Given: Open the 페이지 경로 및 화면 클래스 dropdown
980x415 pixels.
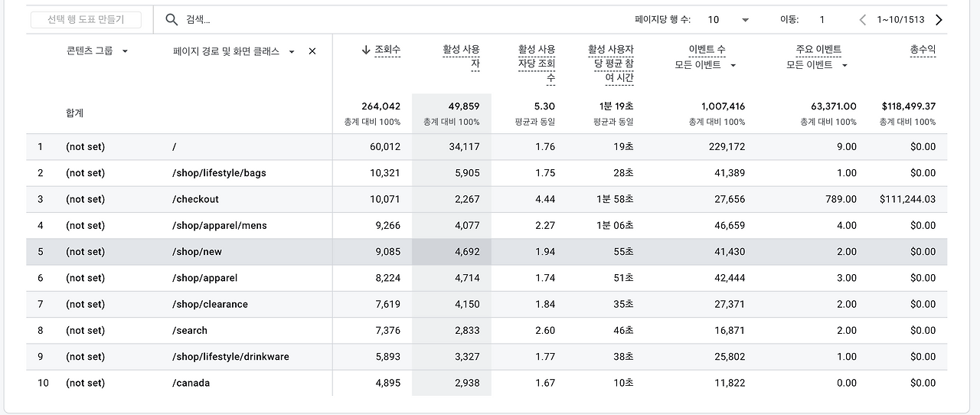Looking at the screenshot, I should [x=292, y=52].
